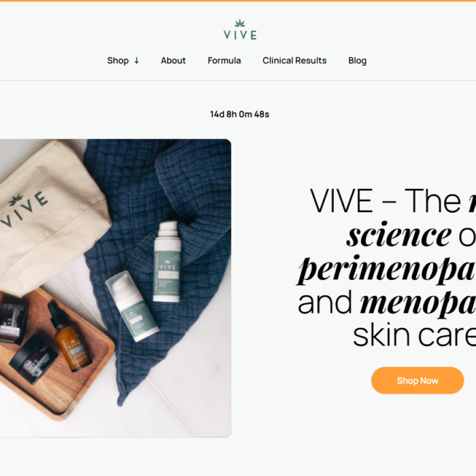Expand the Shop dropdown arrow
Image resolution: width=476 pixels, height=476 pixels.
[x=137, y=61]
